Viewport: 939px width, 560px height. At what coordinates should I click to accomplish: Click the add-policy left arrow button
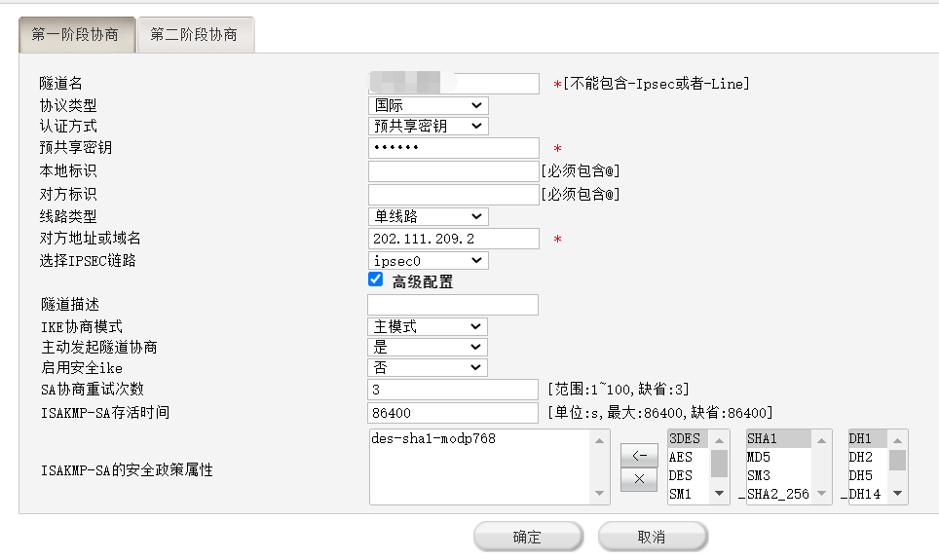coord(639,455)
